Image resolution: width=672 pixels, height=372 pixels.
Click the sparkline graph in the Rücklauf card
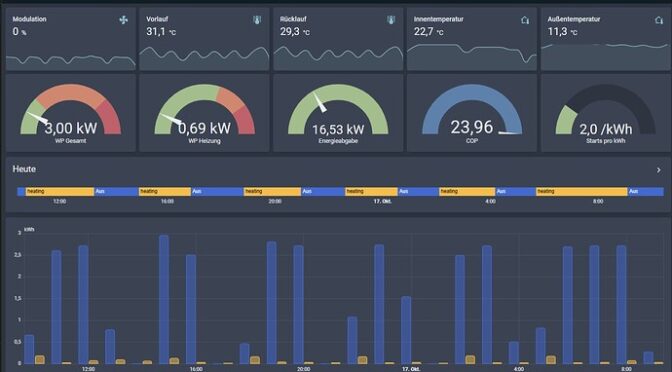click(338, 58)
